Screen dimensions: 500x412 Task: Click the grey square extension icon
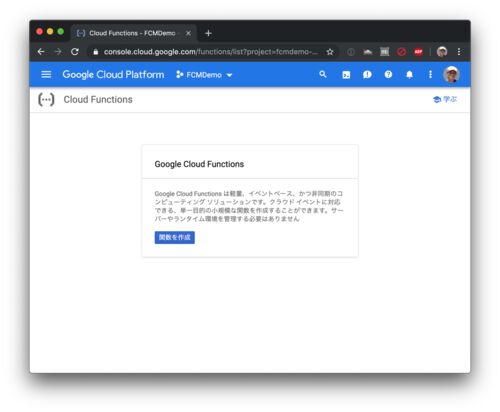point(385,52)
